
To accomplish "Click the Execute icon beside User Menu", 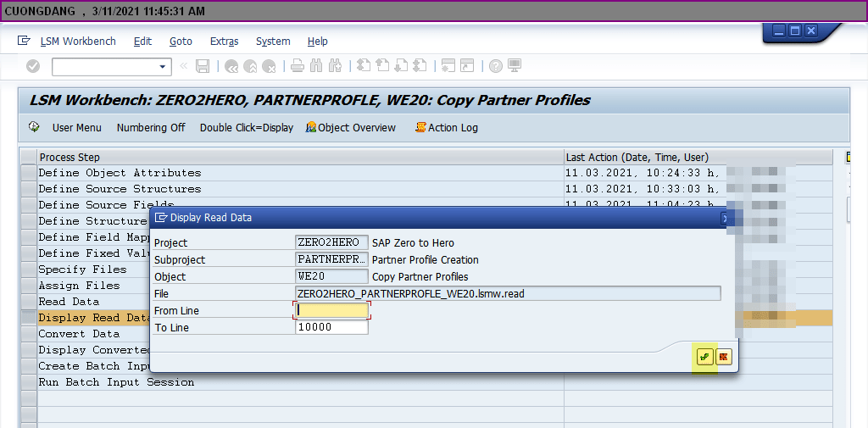I will [34, 127].
